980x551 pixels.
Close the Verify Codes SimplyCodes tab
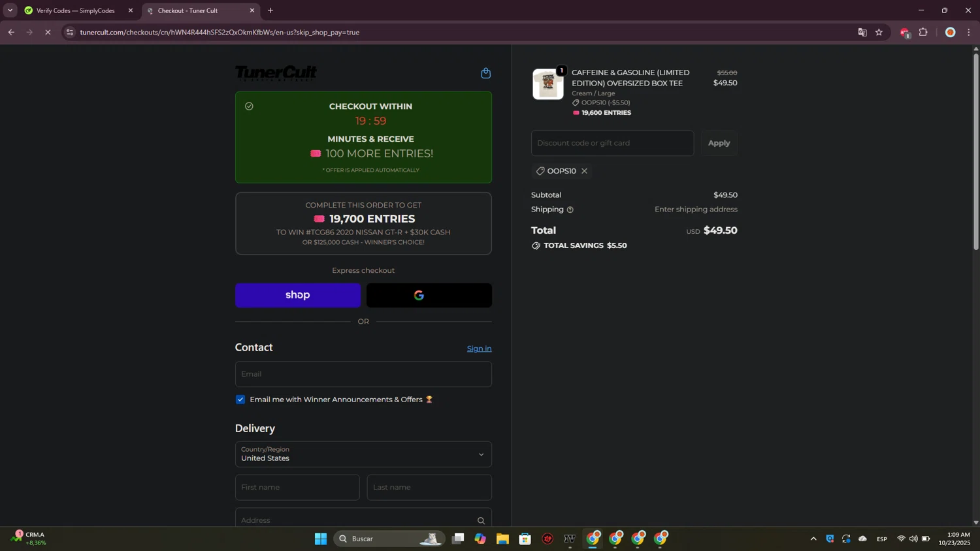click(x=131, y=10)
